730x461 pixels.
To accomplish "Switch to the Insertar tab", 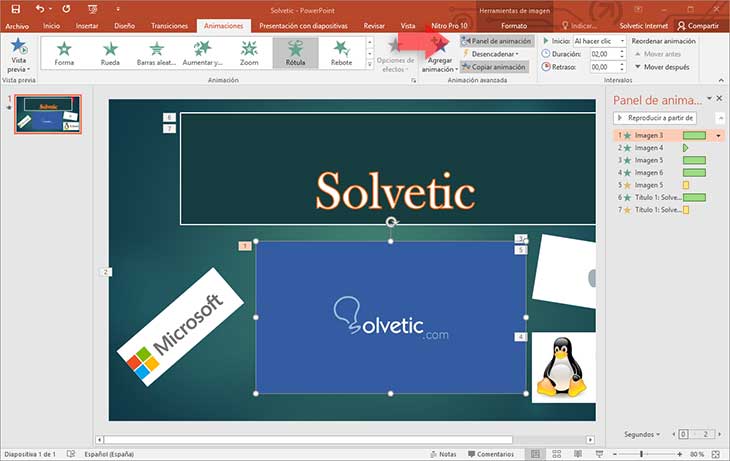I will [x=87, y=26].
